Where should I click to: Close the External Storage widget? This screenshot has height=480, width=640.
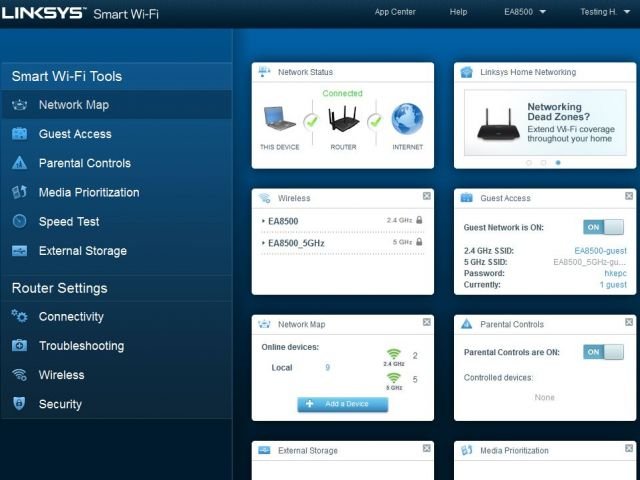tap(427, 448)
